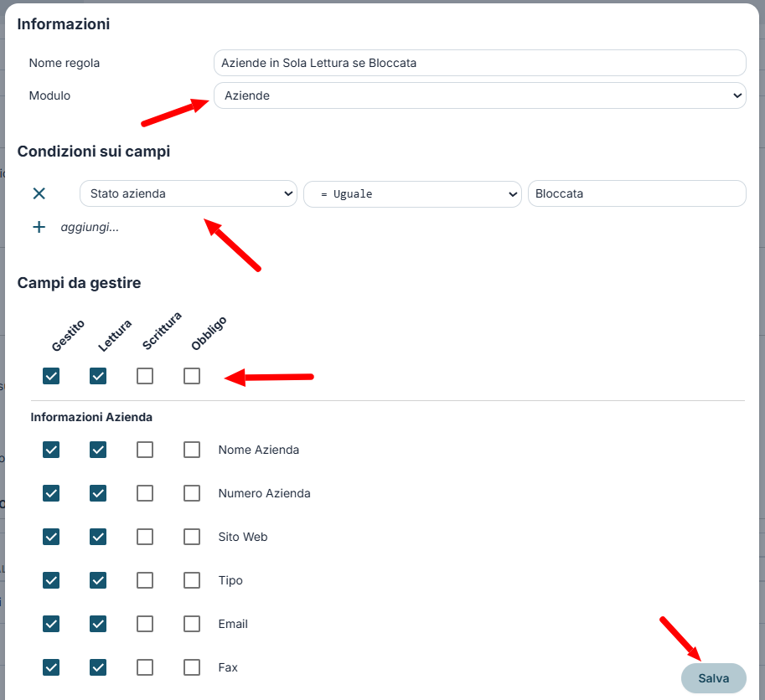Uncheck Gestito for Sito Web
Image resolution: width=765 pixels, height=700 pixels.
point(51,537)
